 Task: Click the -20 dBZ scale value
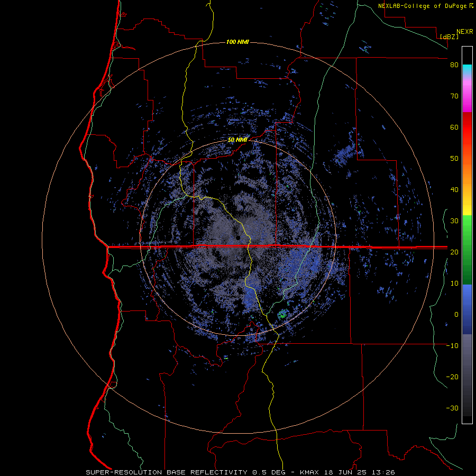tap(452, 377)
